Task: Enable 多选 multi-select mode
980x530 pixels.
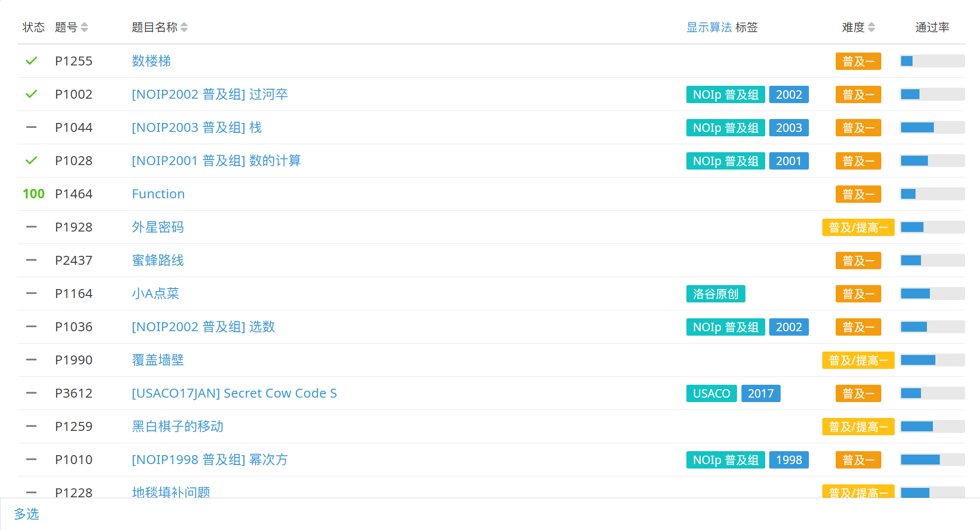Action: tap(26, 514)
